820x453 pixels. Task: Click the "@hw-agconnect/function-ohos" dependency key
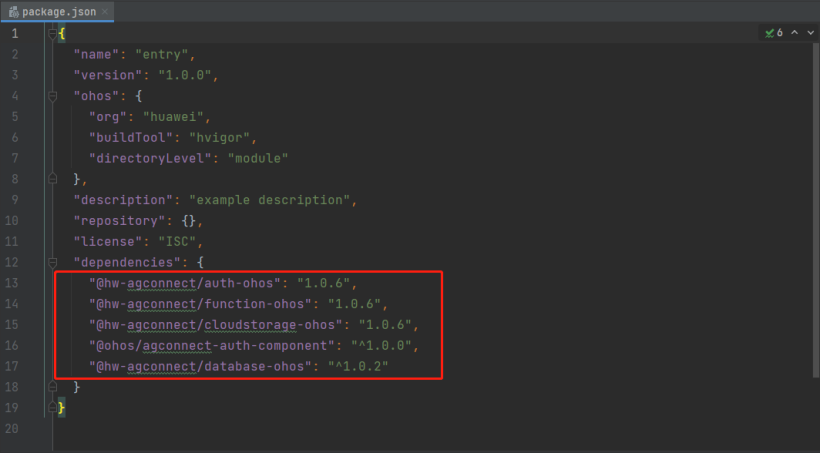200,304
